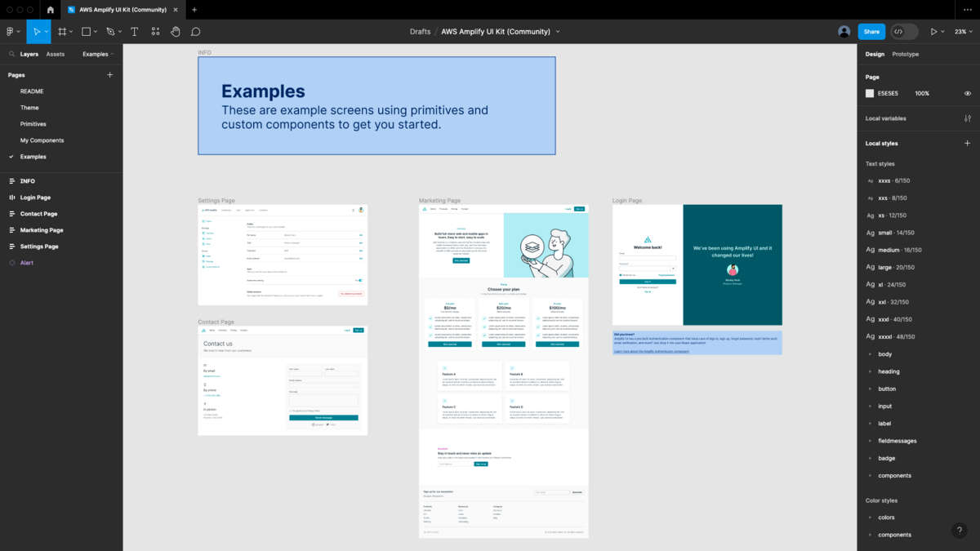Click the Share button
Image resolution: width=980 pixels, height=551 pixels.
pyautogui.click(x=871, y=32)
